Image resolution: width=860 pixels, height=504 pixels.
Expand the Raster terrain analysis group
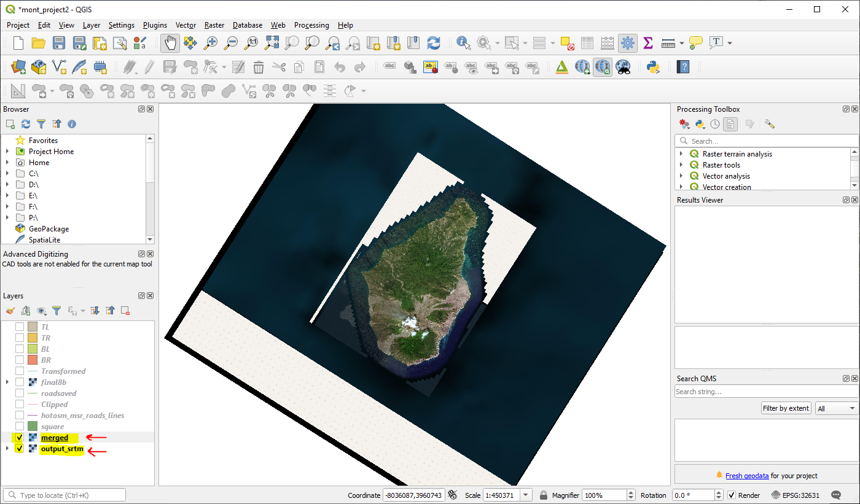point(681,154)
